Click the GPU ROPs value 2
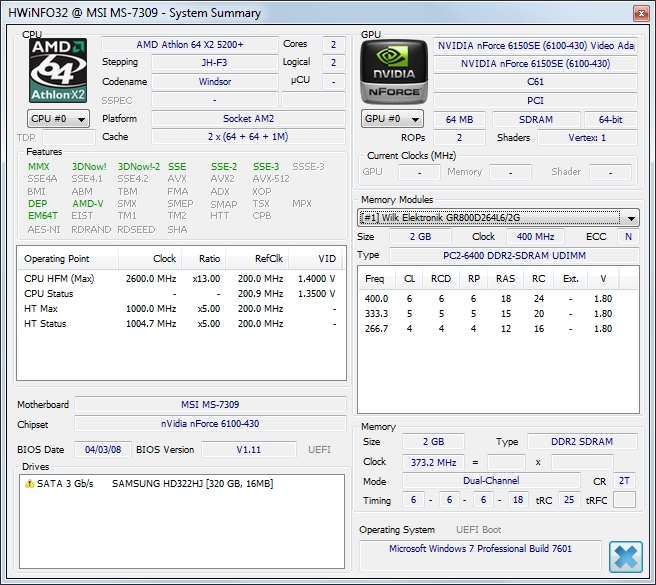Viewport: 656px width, 585px height. pyautogui.click(x=459, y=138)
